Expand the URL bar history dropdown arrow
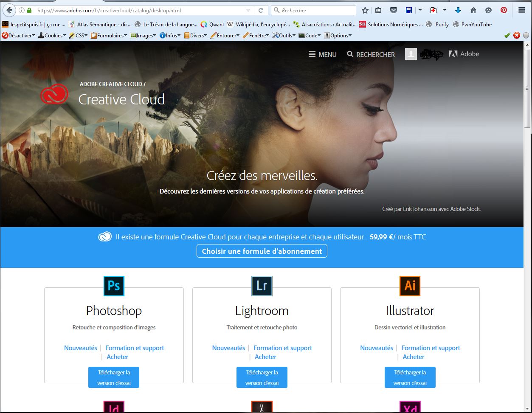The height and width of the screenshot is (413, 532). [248, 10]
